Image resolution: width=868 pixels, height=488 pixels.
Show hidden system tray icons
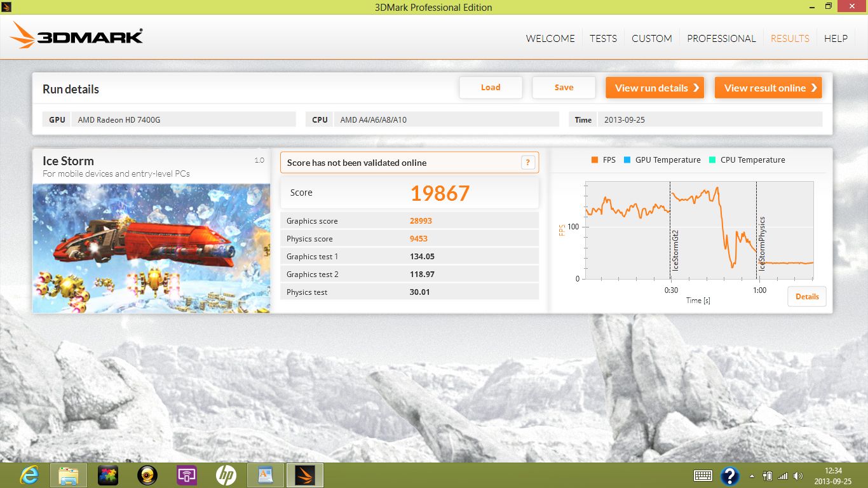(752, 475)
